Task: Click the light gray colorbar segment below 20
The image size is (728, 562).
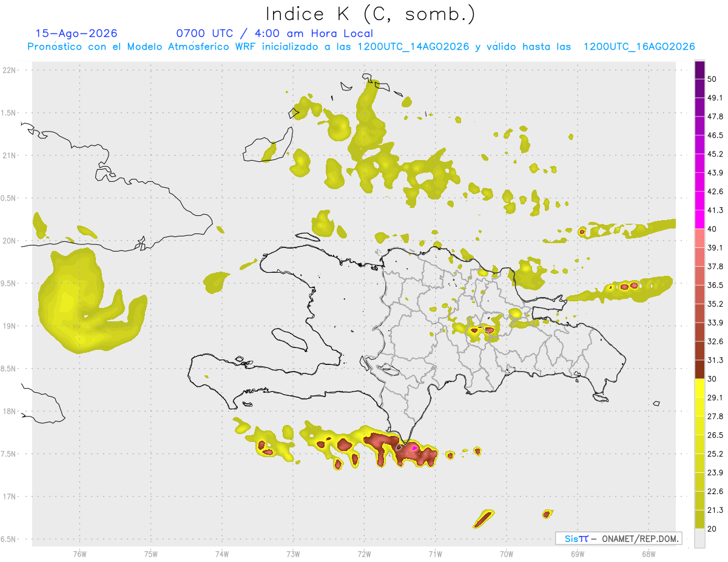Action: (x=699, y=538)
